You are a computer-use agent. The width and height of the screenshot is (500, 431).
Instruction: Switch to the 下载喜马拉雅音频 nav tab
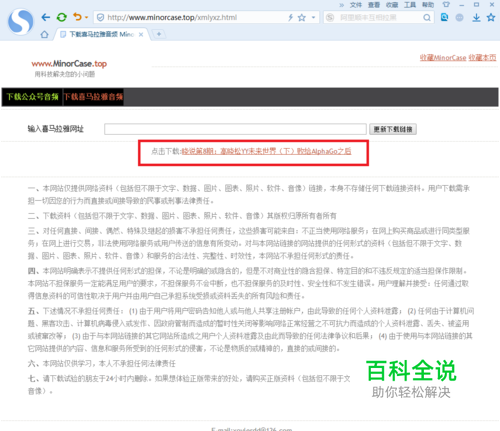(x=93, y=97)
